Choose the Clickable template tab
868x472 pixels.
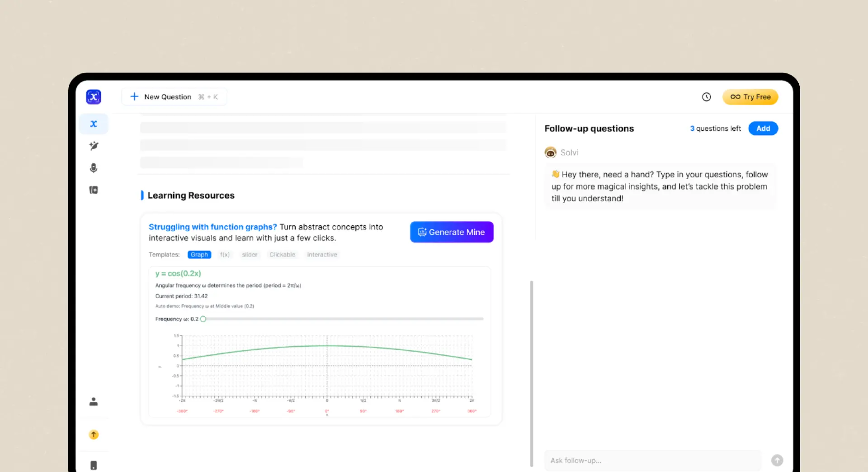tap(282, 254)
